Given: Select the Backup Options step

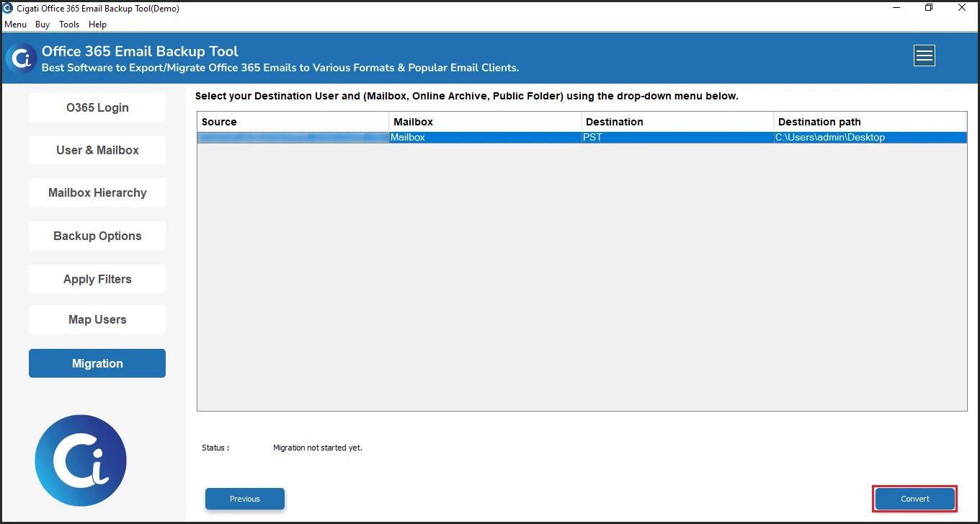Looking at the screenshot, I should tap(97, 236).
